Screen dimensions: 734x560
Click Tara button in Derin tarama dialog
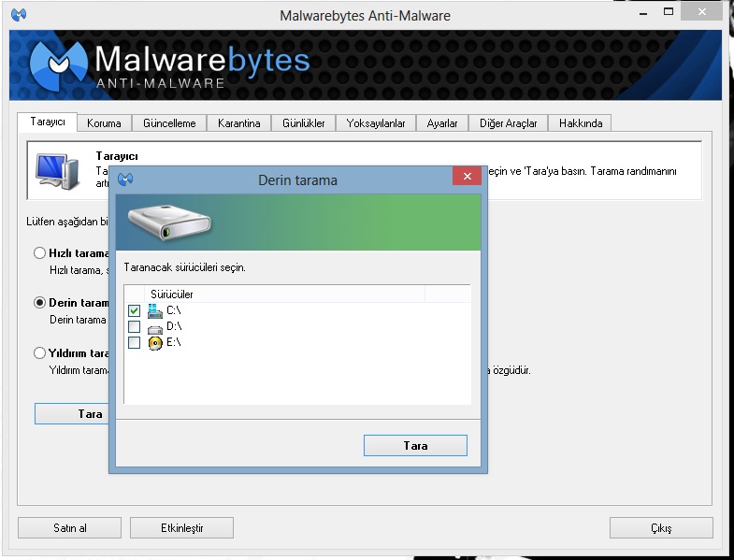(415, 445)
